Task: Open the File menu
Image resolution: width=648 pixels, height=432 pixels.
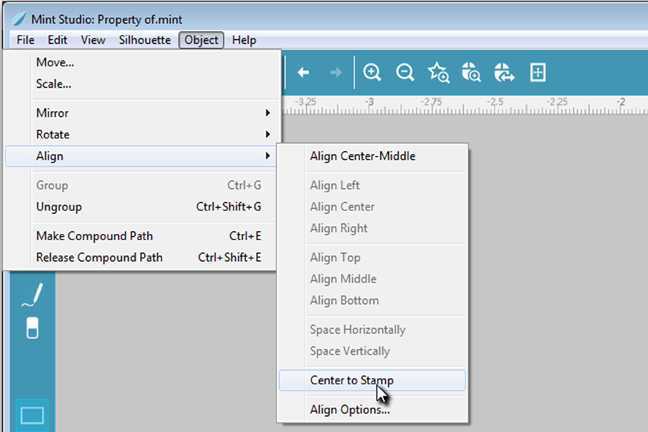Action: pos(25,40)
